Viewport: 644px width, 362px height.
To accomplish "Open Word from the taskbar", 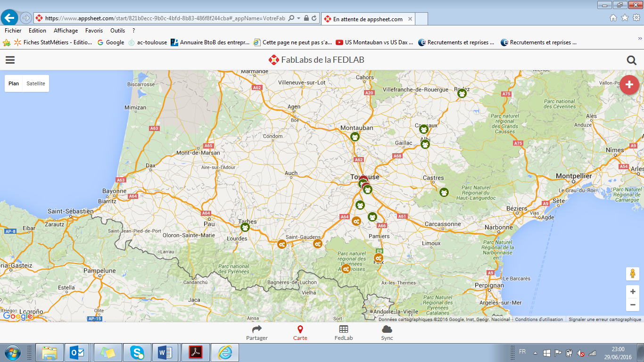I will [x=165, y=353].
